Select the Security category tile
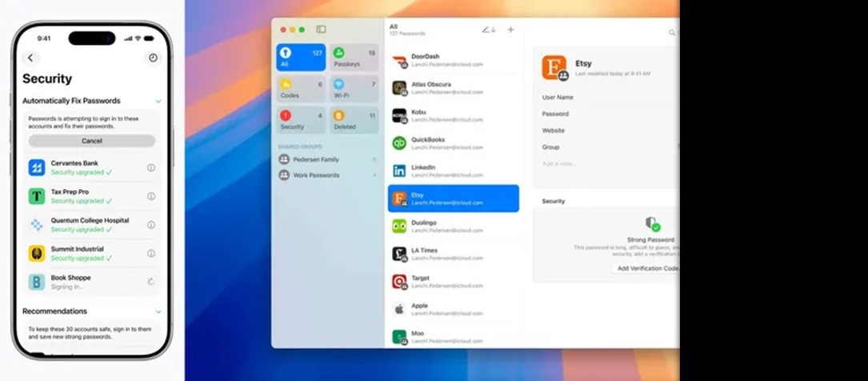 (x=301, y=120)
